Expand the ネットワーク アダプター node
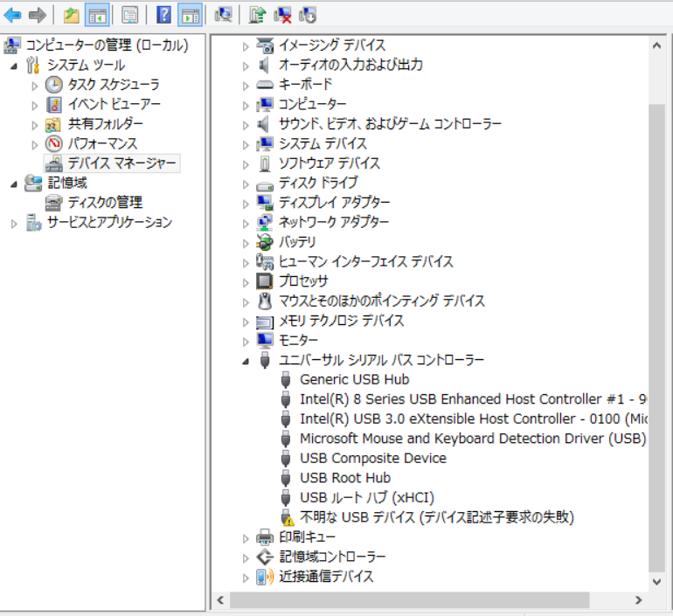 pos(246,223)
